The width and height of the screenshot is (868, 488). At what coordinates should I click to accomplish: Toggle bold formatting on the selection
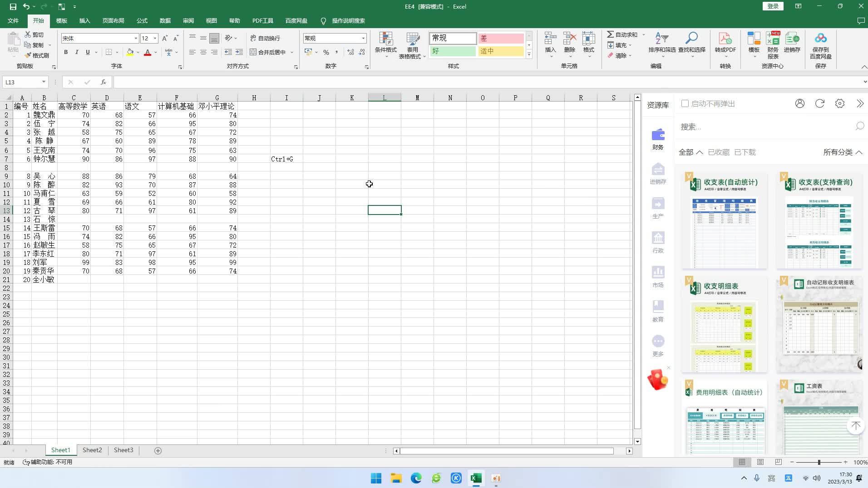[65, 52]
